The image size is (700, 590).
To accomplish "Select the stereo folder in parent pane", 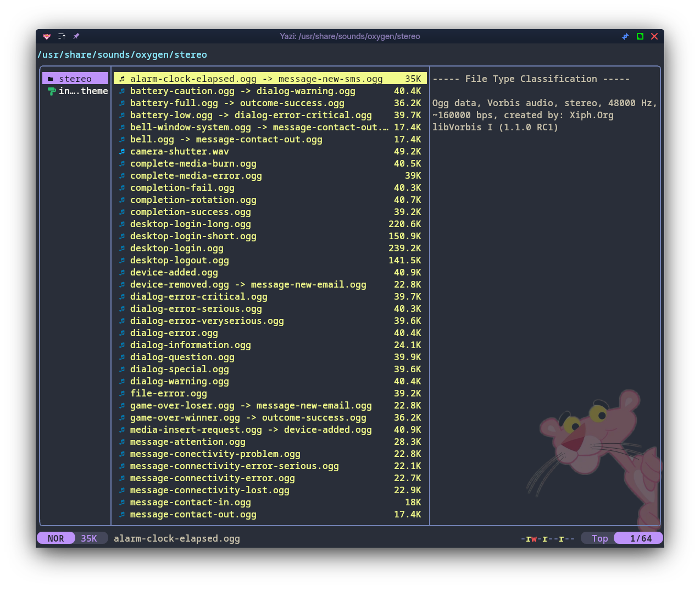I will click(75, 79).
